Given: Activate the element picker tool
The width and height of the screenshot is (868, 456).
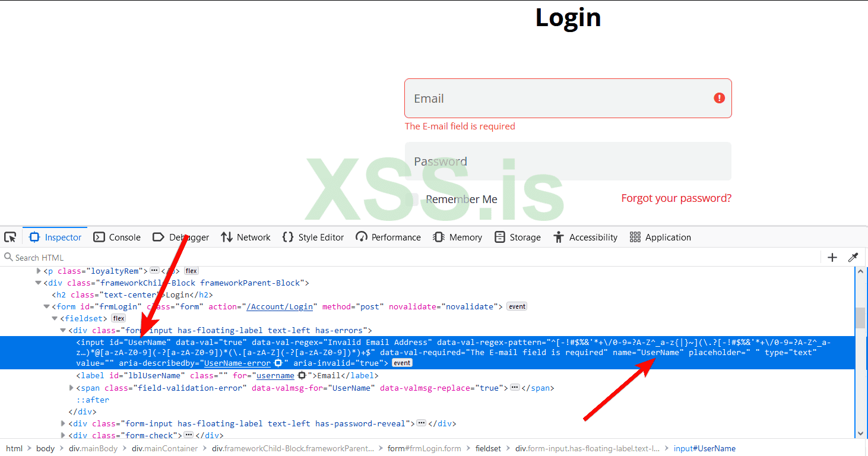Looking at the screenshot, I should point(10,237).
